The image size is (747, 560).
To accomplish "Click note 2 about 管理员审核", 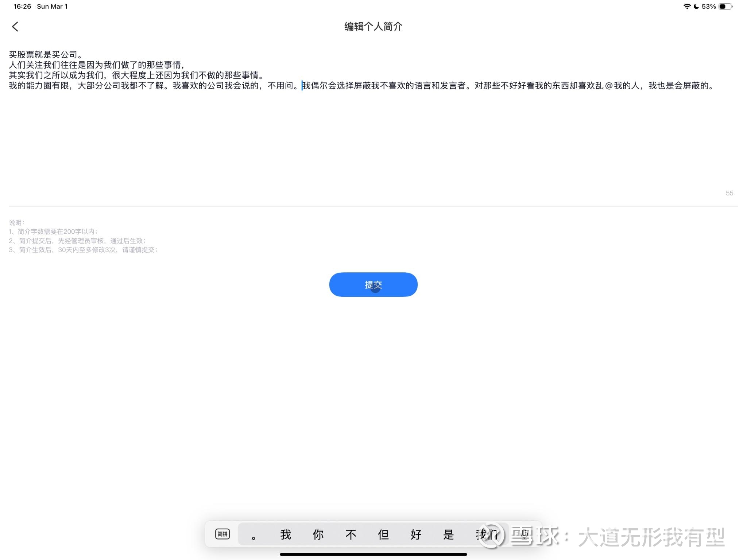I will [77, 241].
